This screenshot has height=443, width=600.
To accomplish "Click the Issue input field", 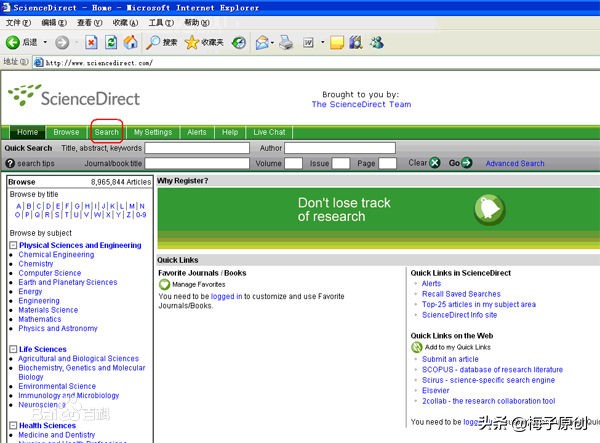I will (x=341, y=163).
